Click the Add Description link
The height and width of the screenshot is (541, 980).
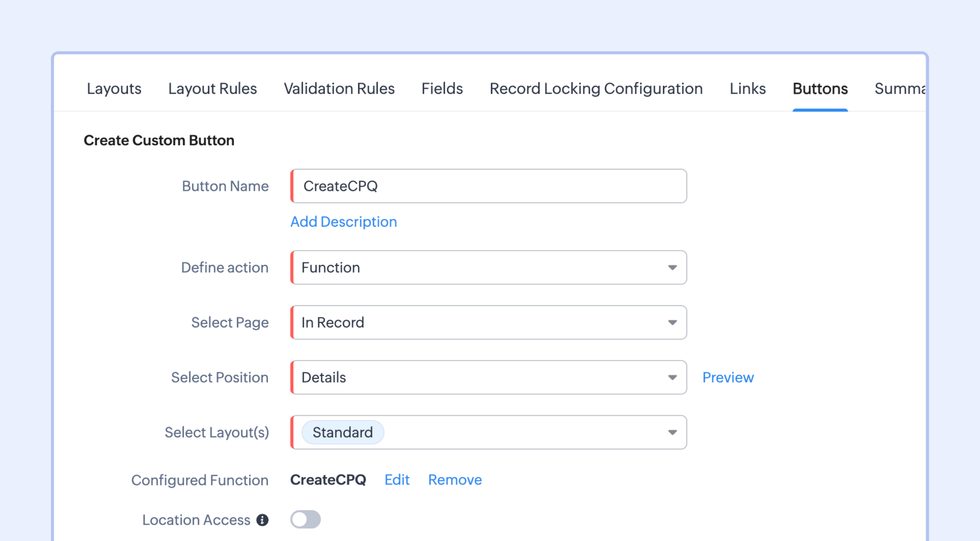click(x=343, y=222)
